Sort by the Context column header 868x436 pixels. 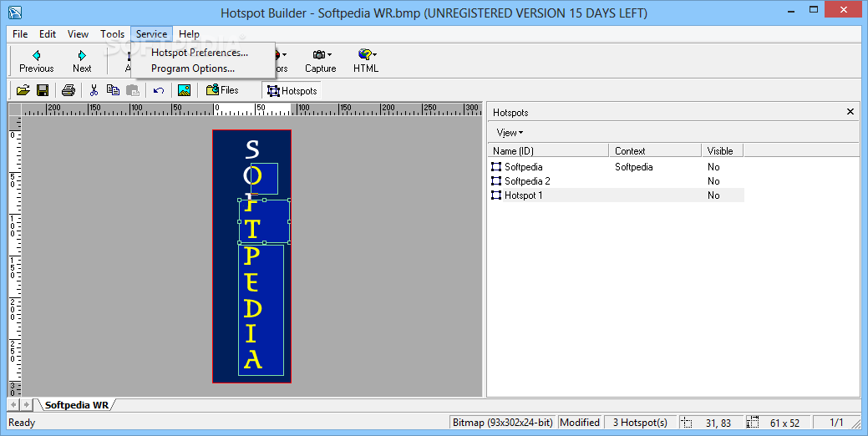(655, 150)
